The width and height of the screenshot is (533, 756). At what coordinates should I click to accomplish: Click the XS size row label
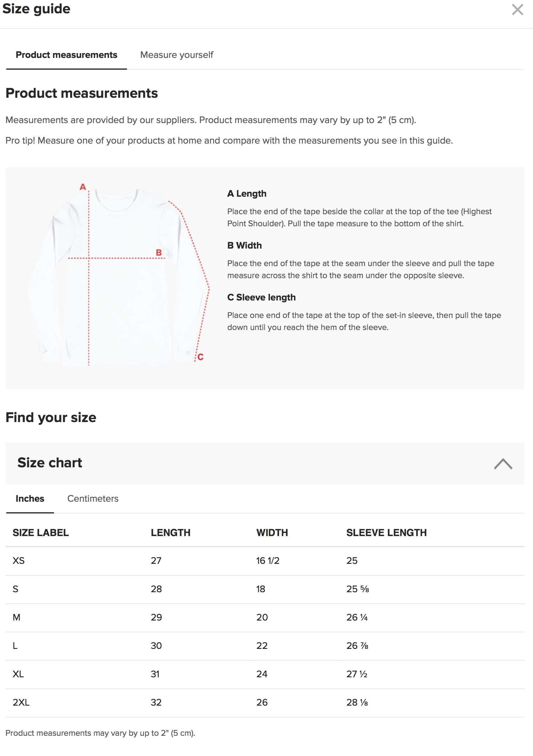click(18, 561)
